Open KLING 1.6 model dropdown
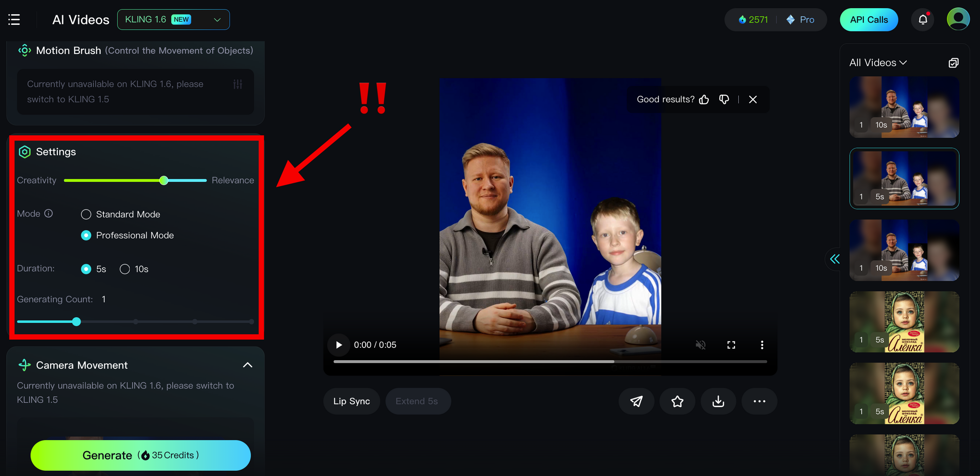980x476 pixels. click(x=173, y=20)
